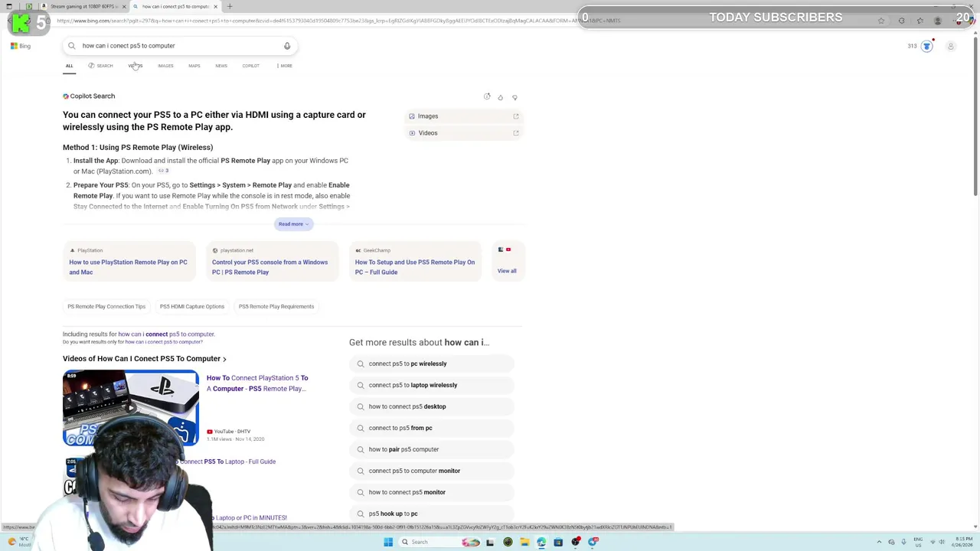The image size is (980, 551).
Task: Search only for original misspelled query
Action: 164,342
